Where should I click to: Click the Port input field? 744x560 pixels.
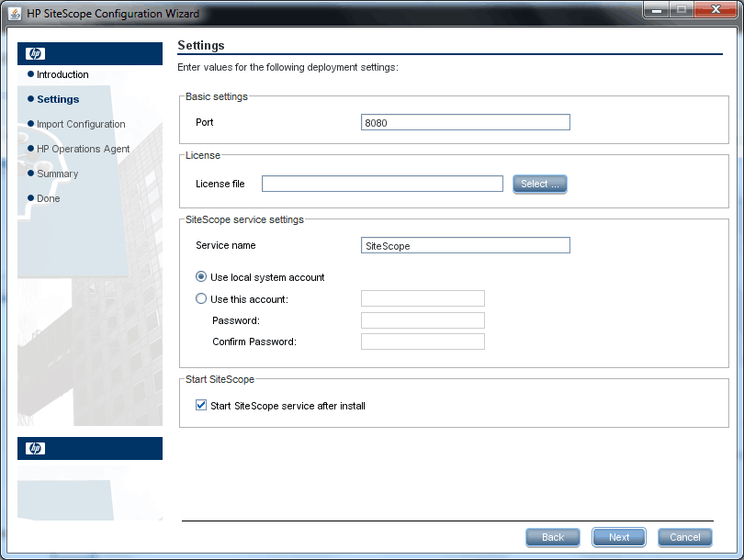click(x=466, y=123)
